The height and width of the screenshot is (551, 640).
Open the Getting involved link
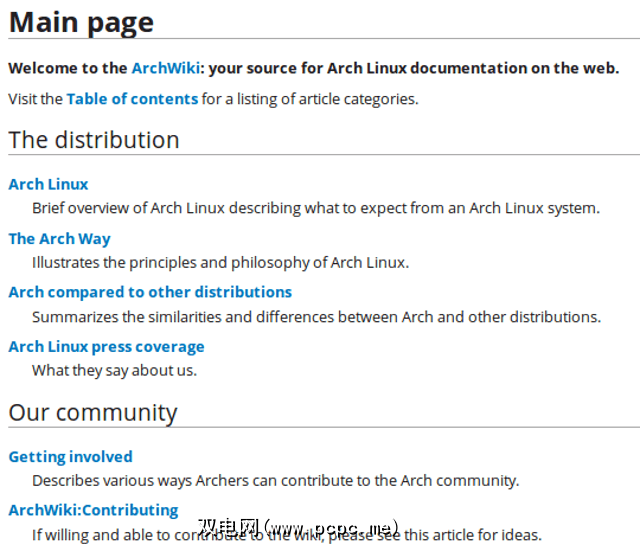click(x=70, y=456)
